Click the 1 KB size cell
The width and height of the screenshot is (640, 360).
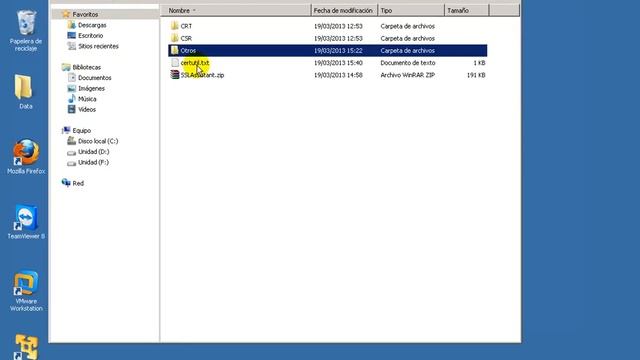click(479, 62)
